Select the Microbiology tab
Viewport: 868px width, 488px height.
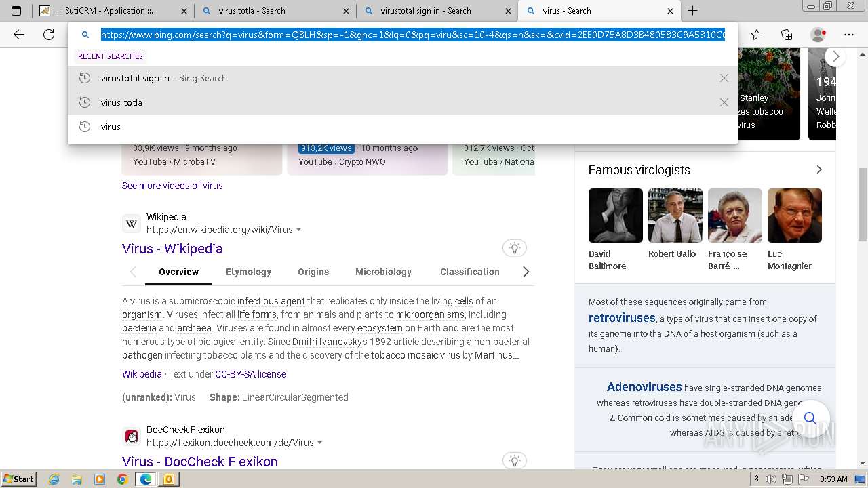(383, 272)
